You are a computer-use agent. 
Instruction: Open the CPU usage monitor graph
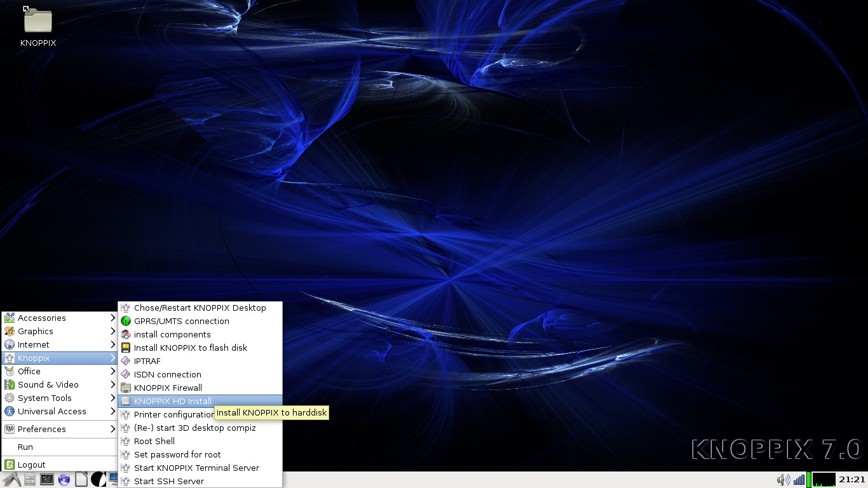pos(824,480)
